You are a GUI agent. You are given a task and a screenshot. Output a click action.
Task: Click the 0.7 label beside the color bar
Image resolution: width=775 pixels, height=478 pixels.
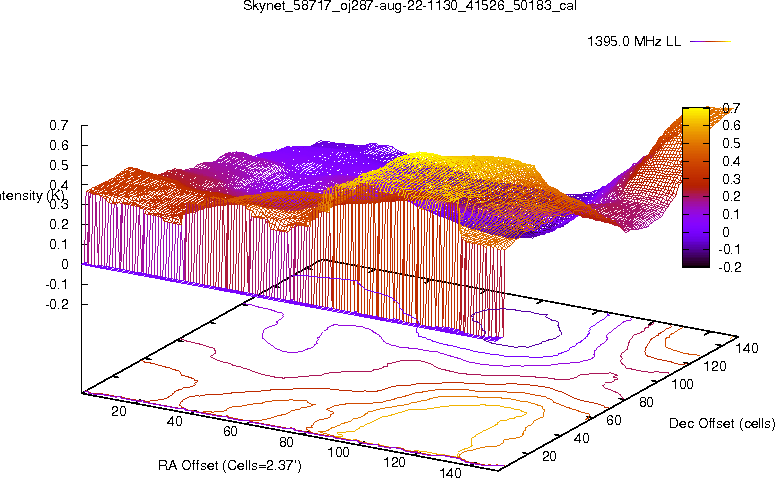(731, 108)
